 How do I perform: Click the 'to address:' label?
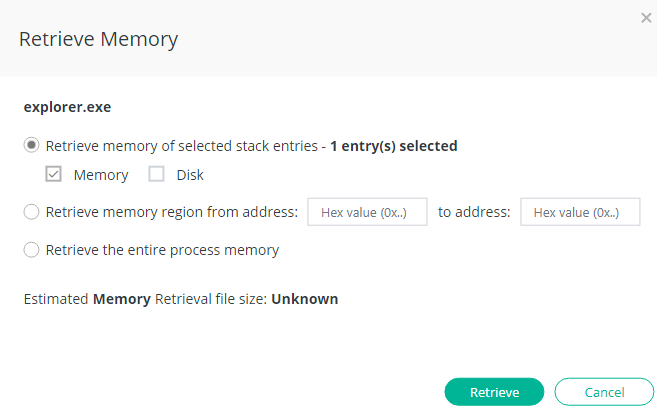click(474, 212)
